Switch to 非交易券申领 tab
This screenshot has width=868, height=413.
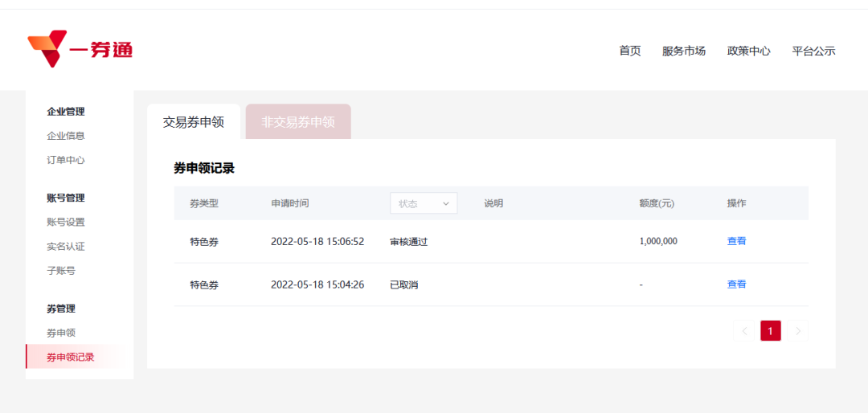click(298, 122)
